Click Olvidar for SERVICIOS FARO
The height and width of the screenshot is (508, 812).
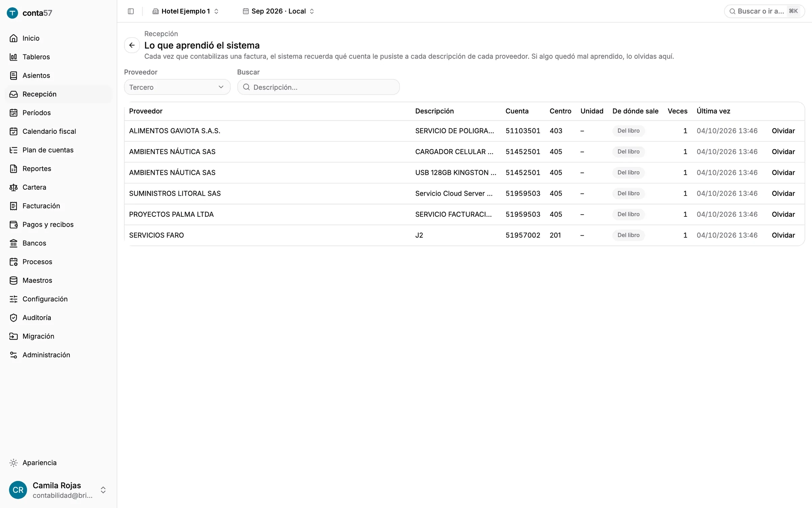point(783,235)
